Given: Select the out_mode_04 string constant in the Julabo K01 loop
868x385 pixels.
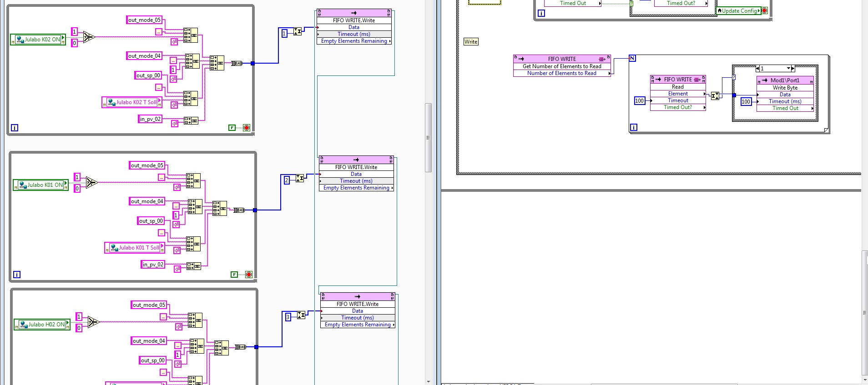Looking at the screenshot, I should click(x=147, y=201).
